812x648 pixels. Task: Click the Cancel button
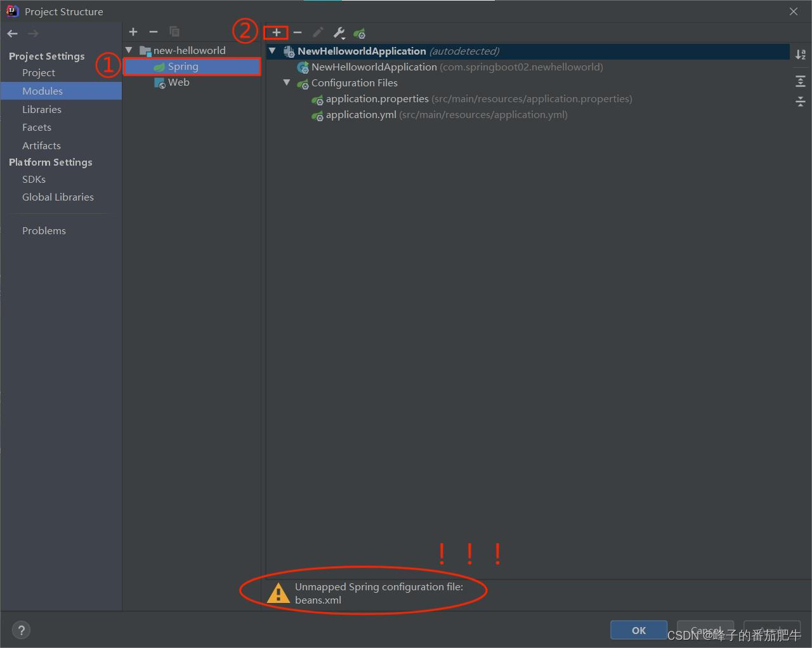[705, 630]
